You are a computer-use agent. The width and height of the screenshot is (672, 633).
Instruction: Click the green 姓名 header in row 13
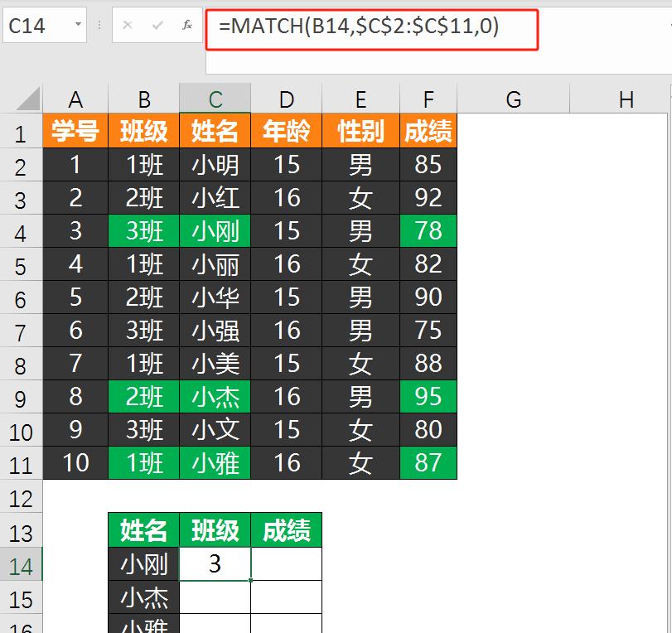pos(144,530)
